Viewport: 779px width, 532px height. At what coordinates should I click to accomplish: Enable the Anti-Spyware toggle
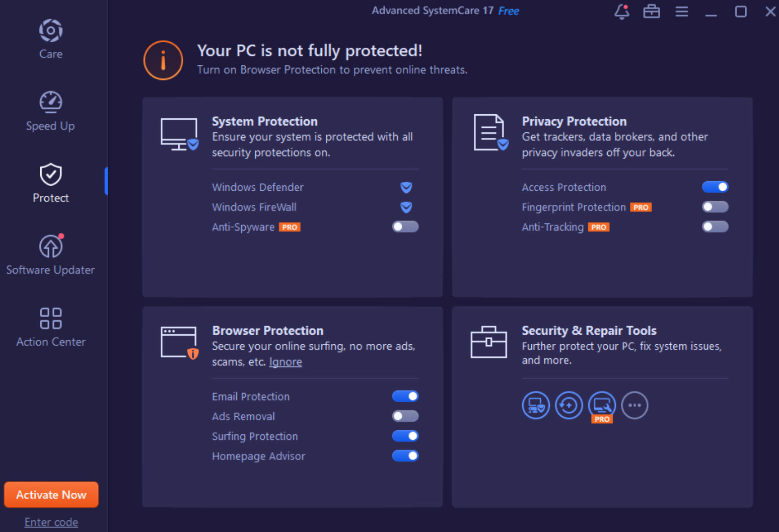tap(405, 227)
